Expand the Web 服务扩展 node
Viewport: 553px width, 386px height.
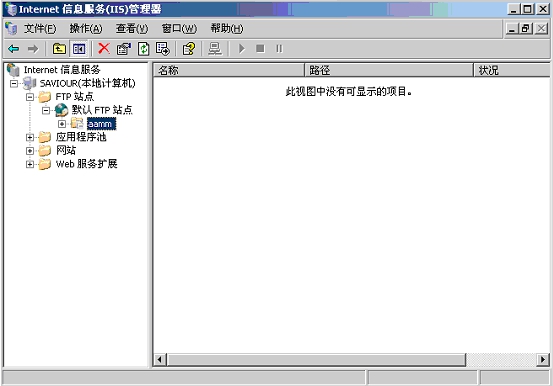pos(30,164)
